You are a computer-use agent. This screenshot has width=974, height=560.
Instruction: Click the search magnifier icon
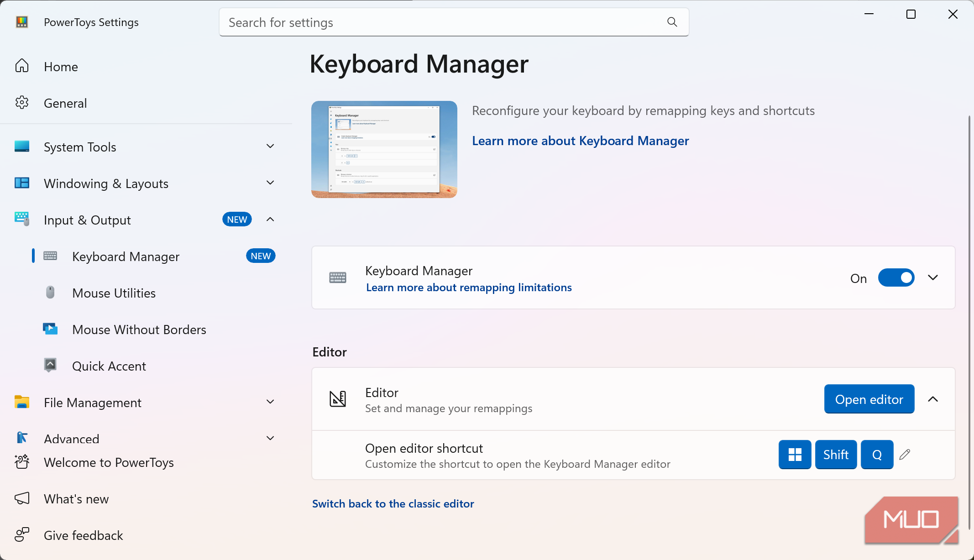tap(672, 22)
